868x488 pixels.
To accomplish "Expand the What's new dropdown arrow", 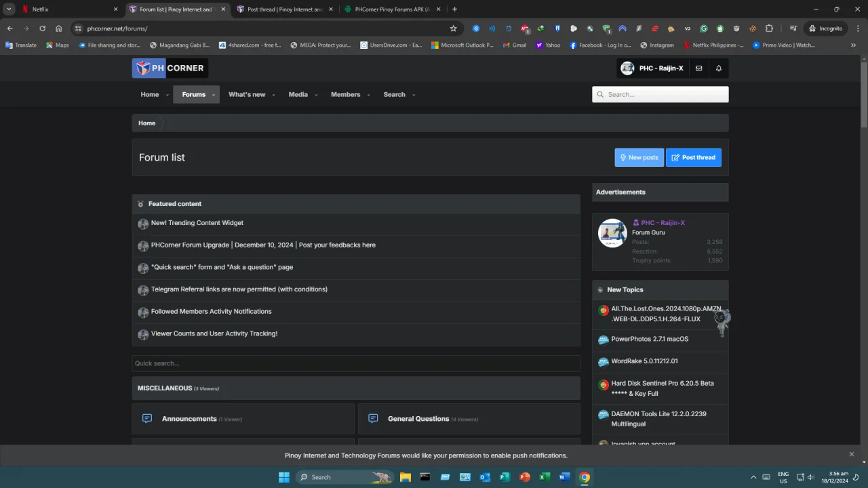I will coord(273,95).
